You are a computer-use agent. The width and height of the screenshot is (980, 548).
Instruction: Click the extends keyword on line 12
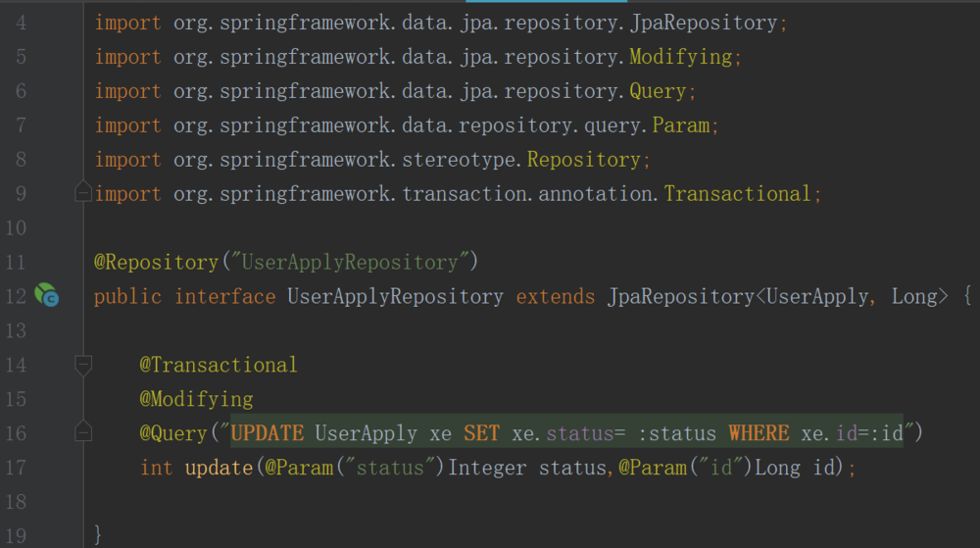click(x=556, y=297)
